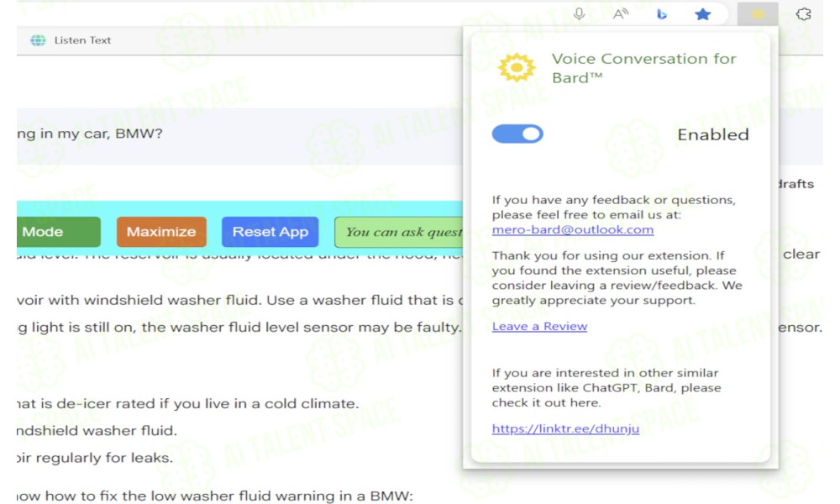Click the short line 'ndshield washer fluid.'
Screen dimensions: 840x504
(97, 431)
